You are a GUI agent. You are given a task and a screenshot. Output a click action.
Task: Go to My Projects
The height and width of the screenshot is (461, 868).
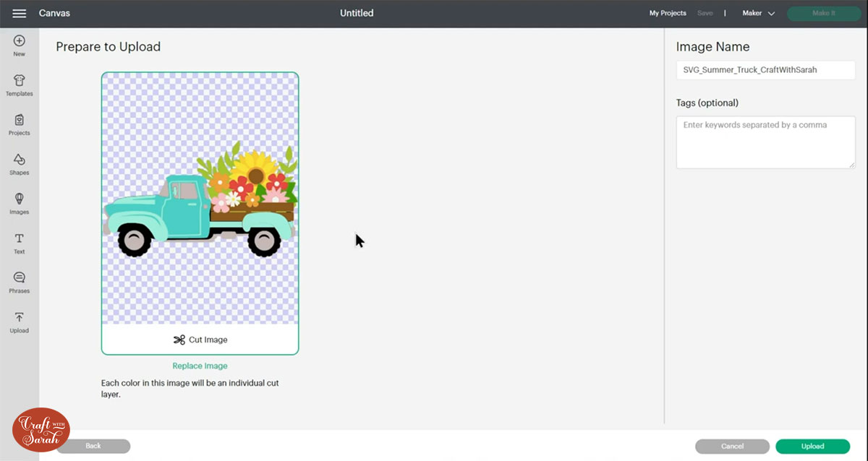coord(668,12)
